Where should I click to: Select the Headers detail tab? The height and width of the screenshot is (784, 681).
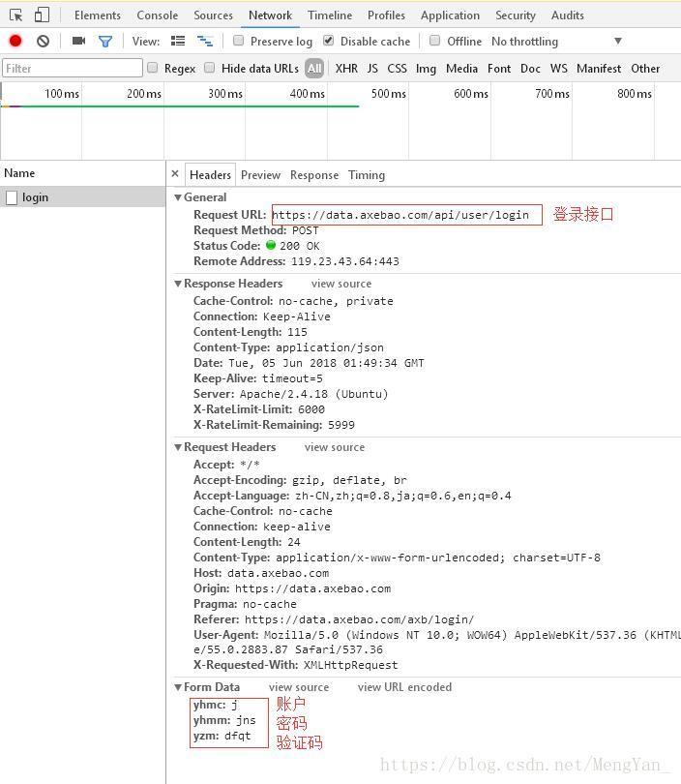210,175
